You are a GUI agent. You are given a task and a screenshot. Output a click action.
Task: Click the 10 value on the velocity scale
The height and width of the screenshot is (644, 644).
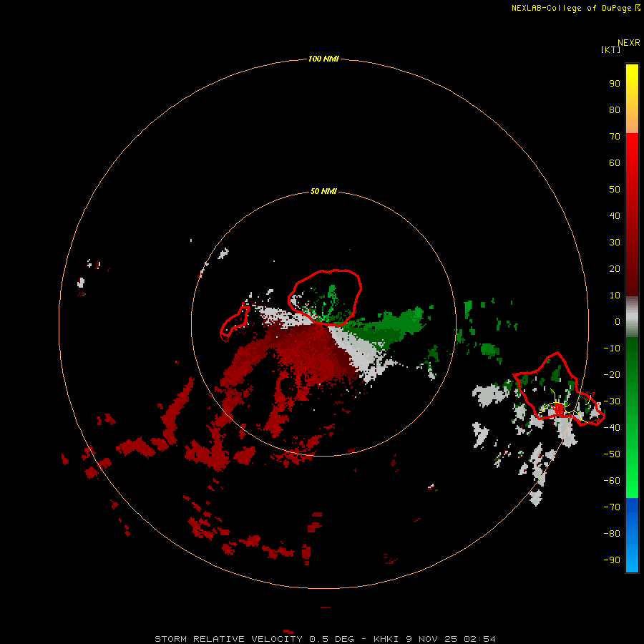click(x=615, y=296)
